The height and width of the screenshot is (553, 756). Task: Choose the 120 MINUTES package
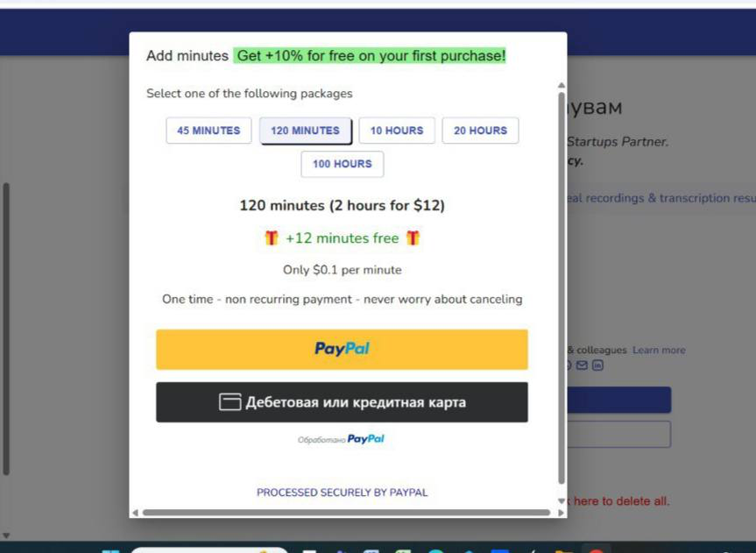(x=305, y=131)
